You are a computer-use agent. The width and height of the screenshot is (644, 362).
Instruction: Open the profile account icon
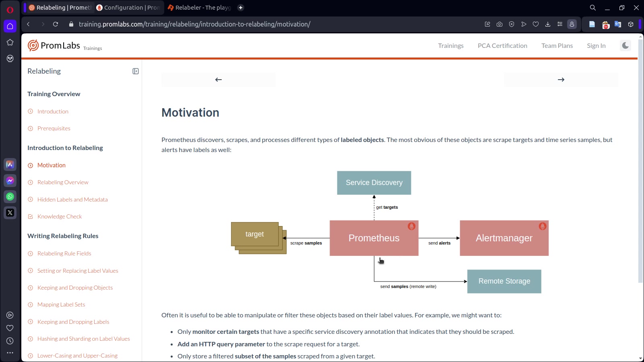tap(572, 24)
